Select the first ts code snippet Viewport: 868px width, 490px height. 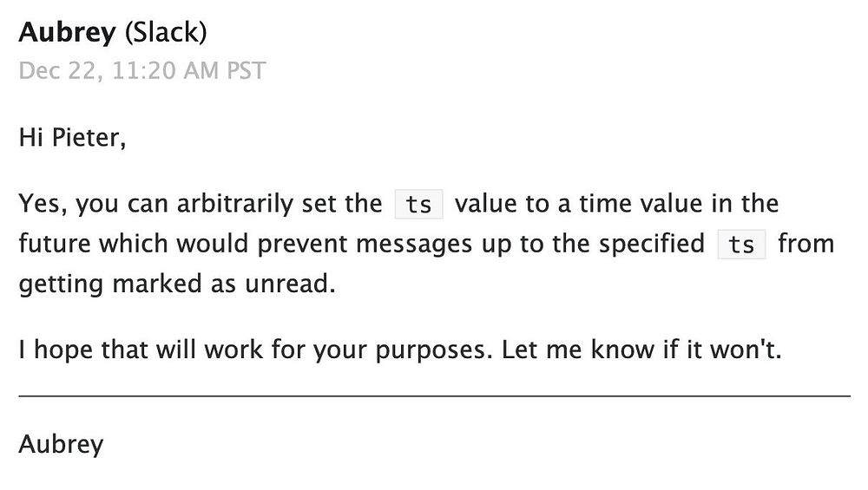(x=418, y=204)
